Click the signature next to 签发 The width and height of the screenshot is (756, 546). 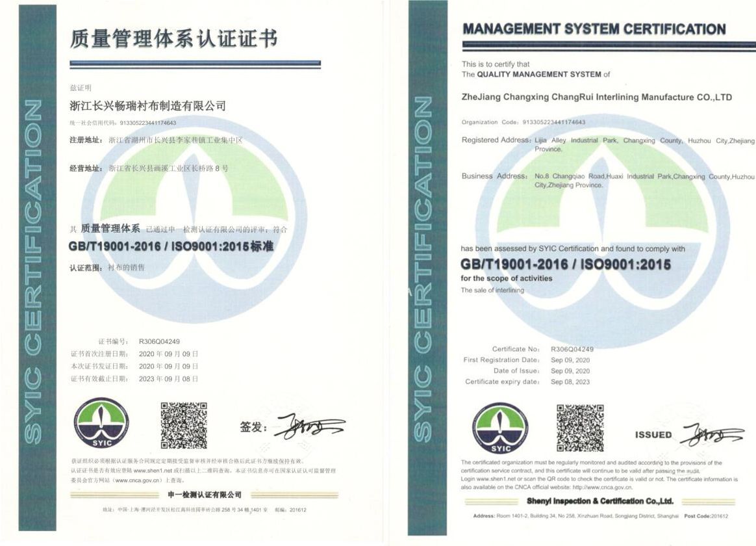coord(309,426)
